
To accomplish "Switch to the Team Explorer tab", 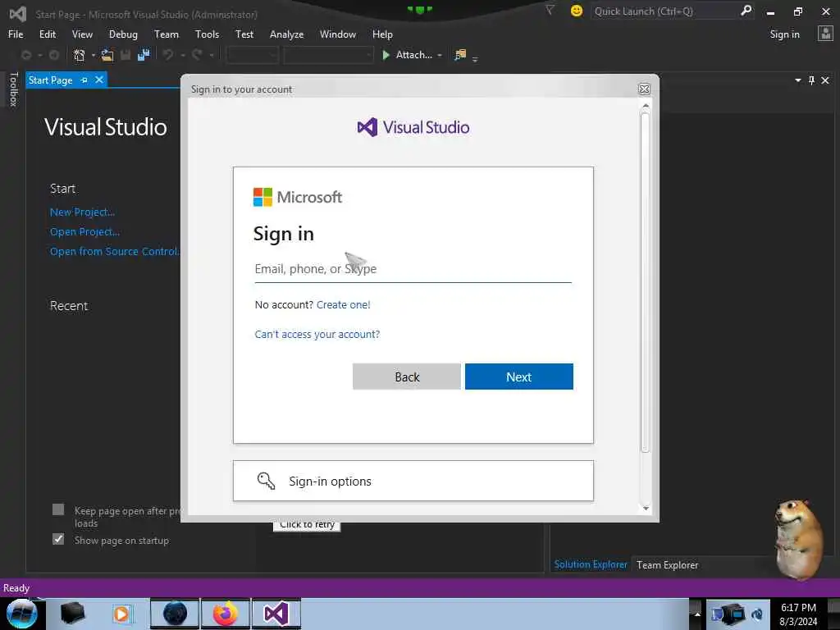I will (667, 564).
